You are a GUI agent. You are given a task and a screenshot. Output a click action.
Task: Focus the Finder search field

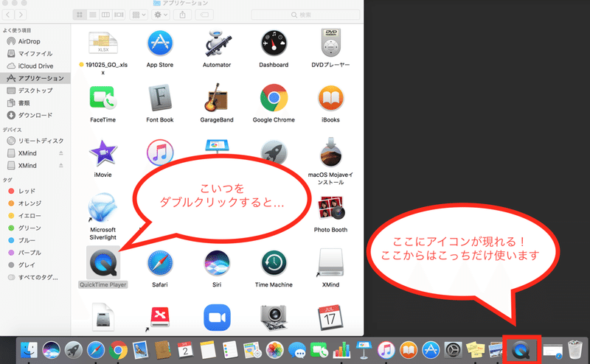(305, 15)
